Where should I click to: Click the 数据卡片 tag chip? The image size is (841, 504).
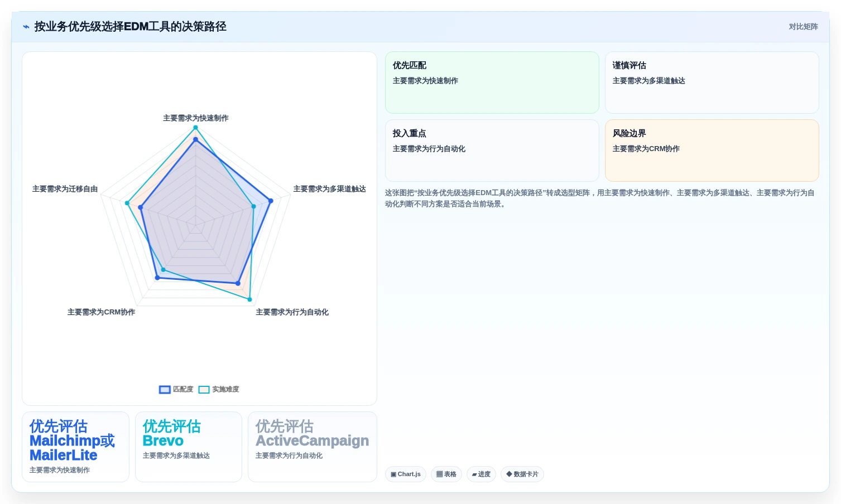[x=522, y=474]
